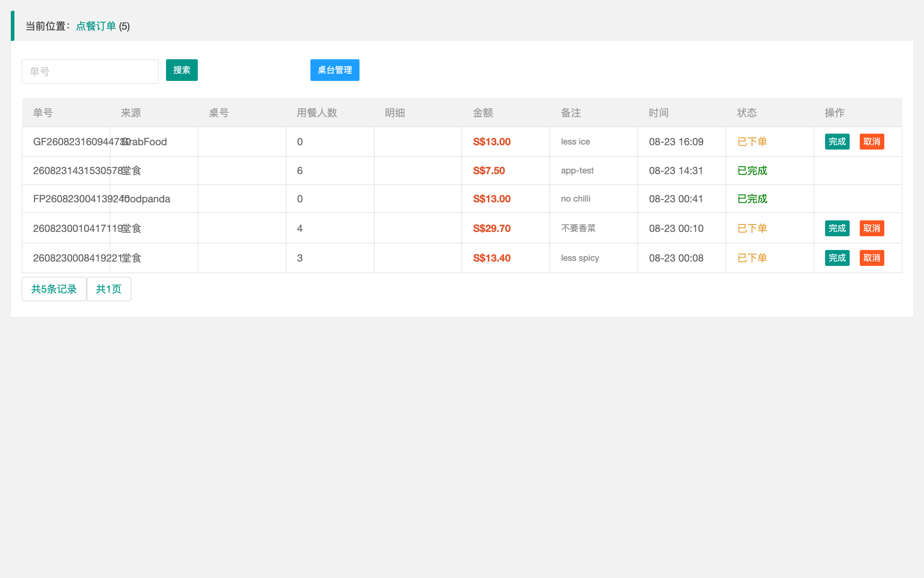Click the 'app-test' remark

(577, 171)
